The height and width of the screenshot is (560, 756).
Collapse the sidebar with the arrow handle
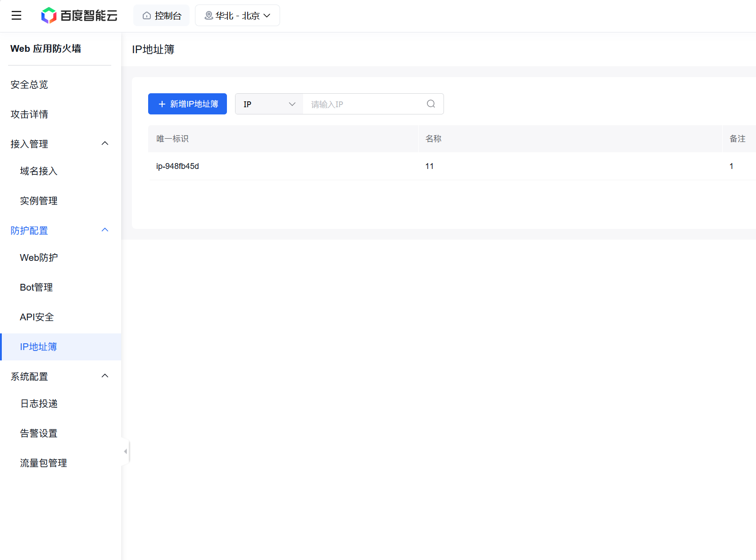coord(126,451)
